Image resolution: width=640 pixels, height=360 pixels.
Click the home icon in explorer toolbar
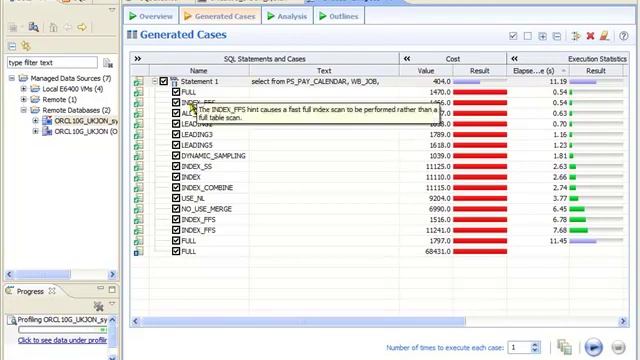pyautogui.click(x=53, y=27)
